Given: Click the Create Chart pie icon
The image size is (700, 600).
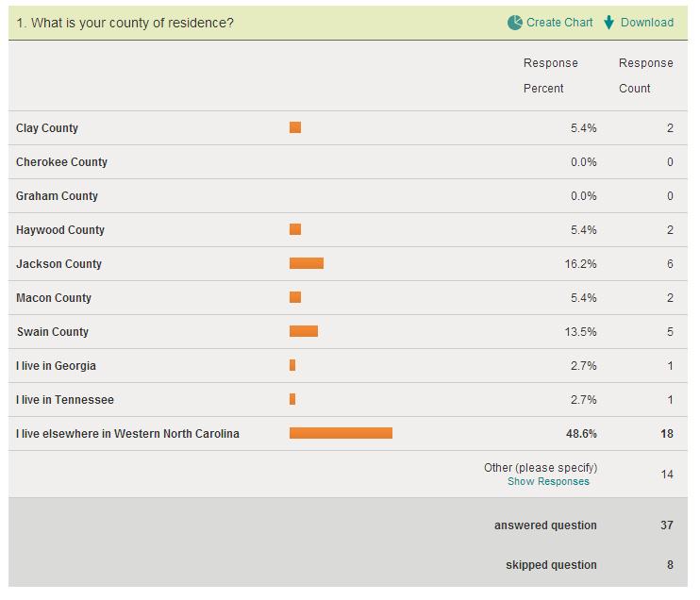Looking at the screenshot, I should 514,23.
